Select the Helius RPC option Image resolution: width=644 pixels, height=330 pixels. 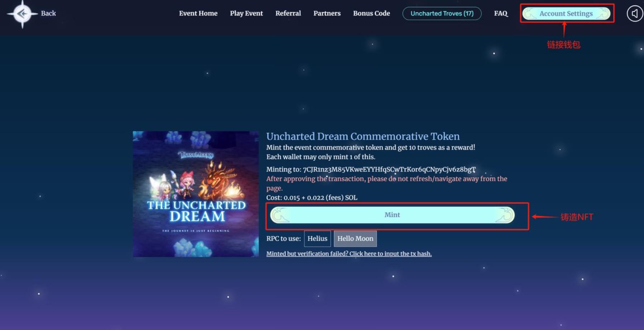click(317, 239)
